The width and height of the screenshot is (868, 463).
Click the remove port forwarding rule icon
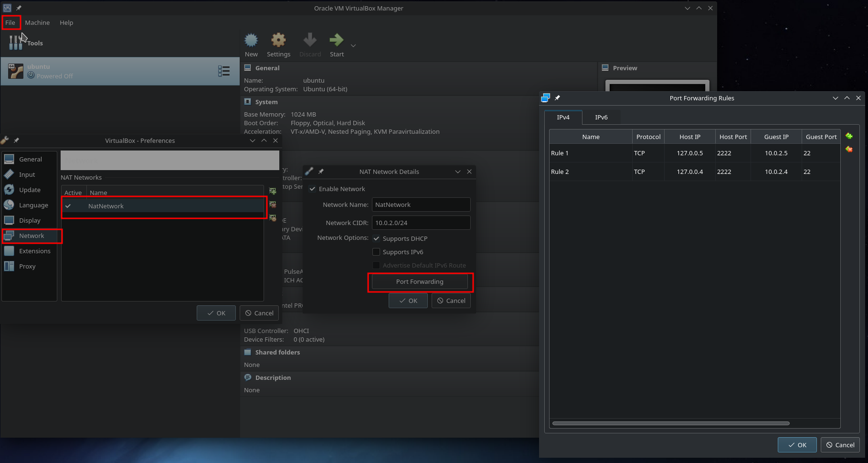(x=849, y=150)
